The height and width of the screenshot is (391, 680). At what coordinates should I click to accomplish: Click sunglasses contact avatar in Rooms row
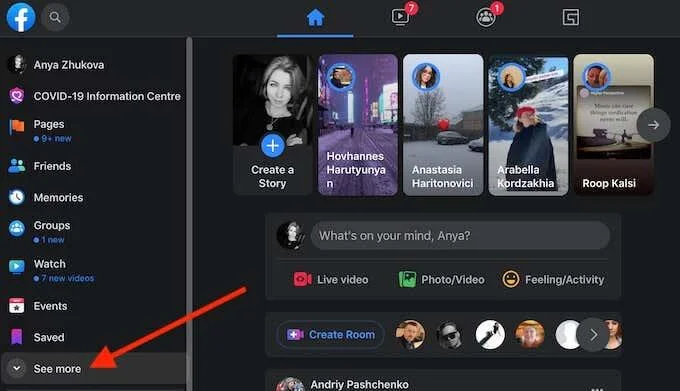449,335
